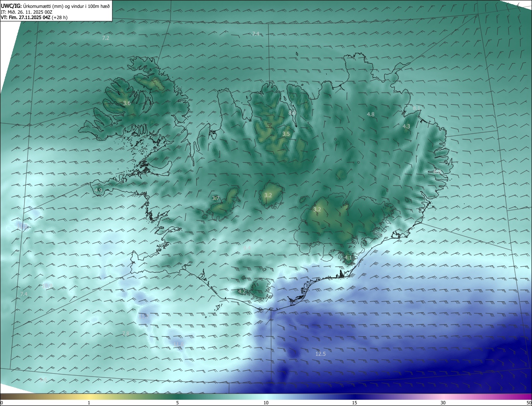This screenshot has height=406, width=532.
Task: Click the 7.8 value label offshore
Action: coord(126,334)
